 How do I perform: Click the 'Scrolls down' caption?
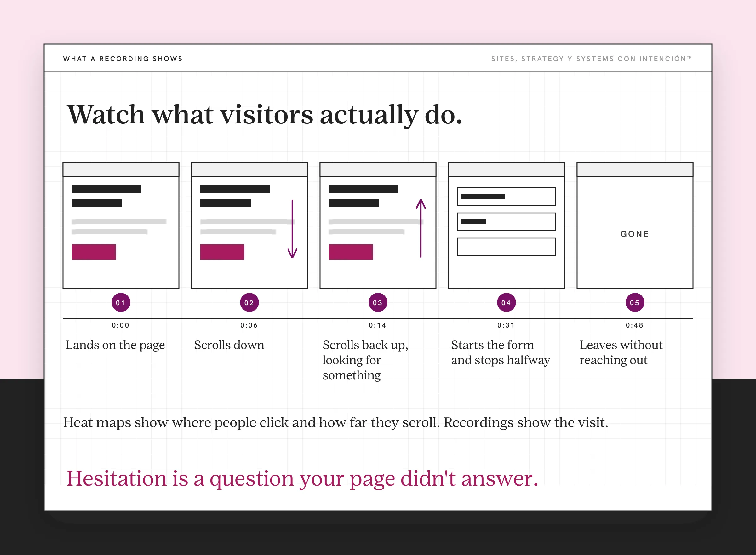pyautogui.click(x=229, y=345)
